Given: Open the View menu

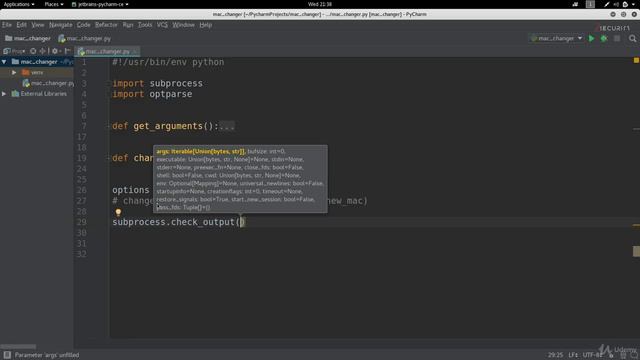Looking at the screenshot, I should pos(38,25).
